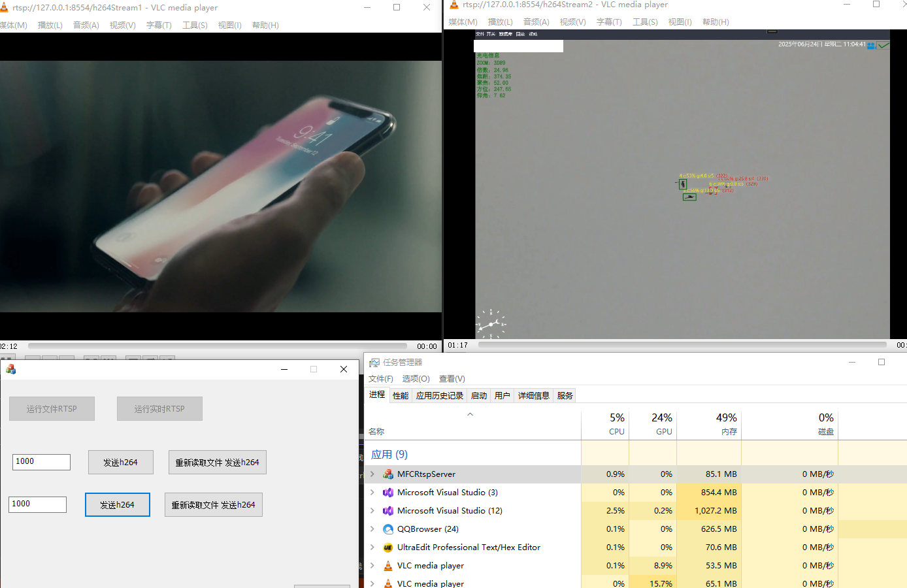Switch to the 用户 tab

click(503, 396)
